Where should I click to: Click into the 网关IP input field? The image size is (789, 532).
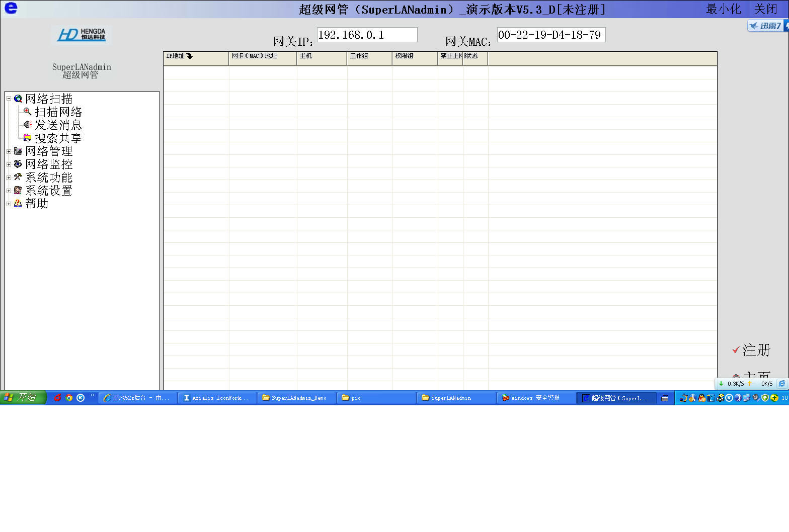pyautogui.click(x=367, y=35)
